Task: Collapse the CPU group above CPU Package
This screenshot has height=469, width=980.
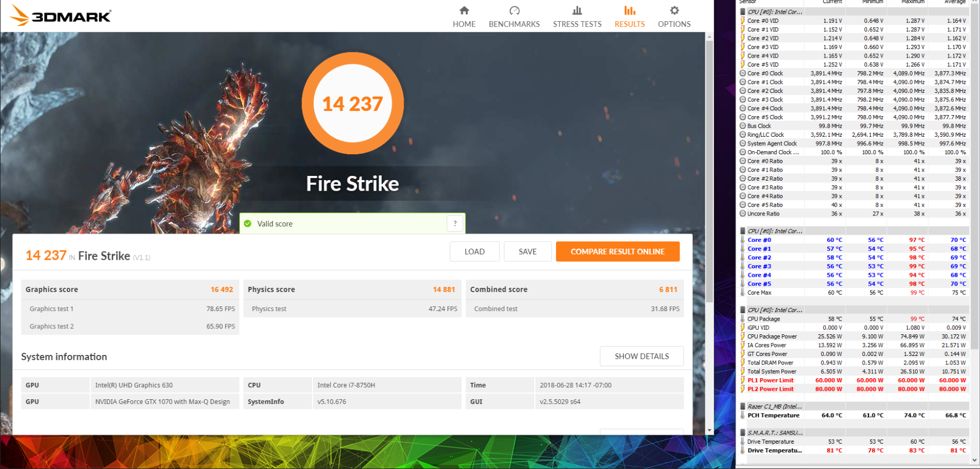Action: tap(743, 310)
